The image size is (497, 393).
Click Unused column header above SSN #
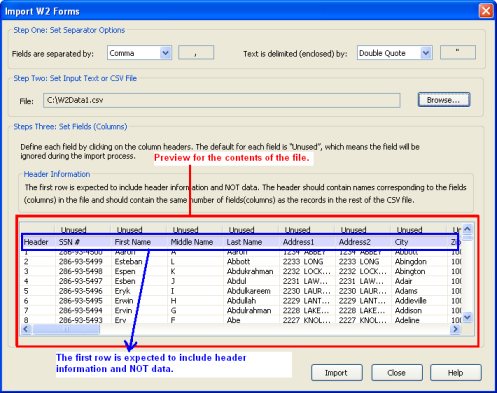click(83, 229)
